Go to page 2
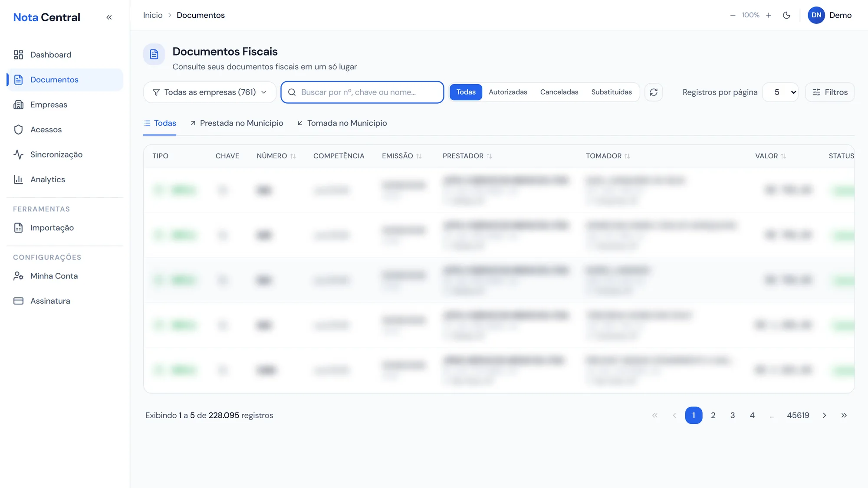The width and height of the screenshot is (868, 488). [713, 416]
